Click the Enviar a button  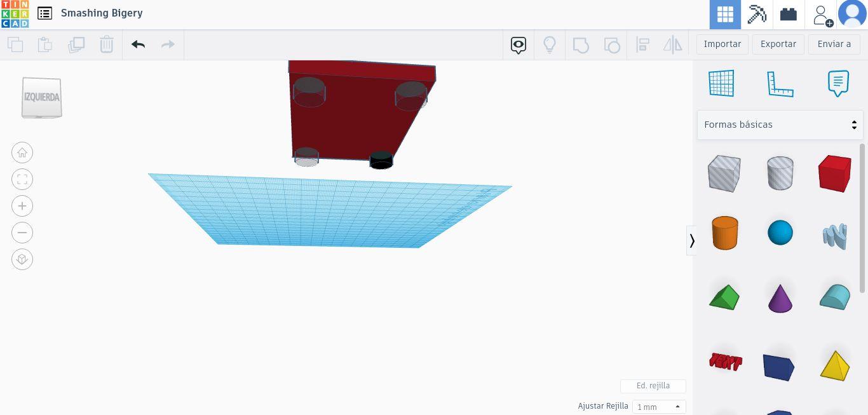click(834, 44)
